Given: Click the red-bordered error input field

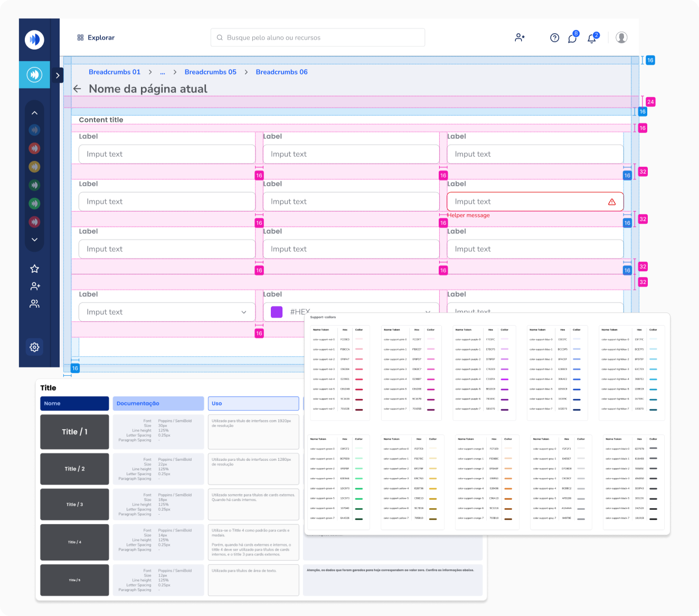Looking at the screenshot, I should (x=535, y=202).
